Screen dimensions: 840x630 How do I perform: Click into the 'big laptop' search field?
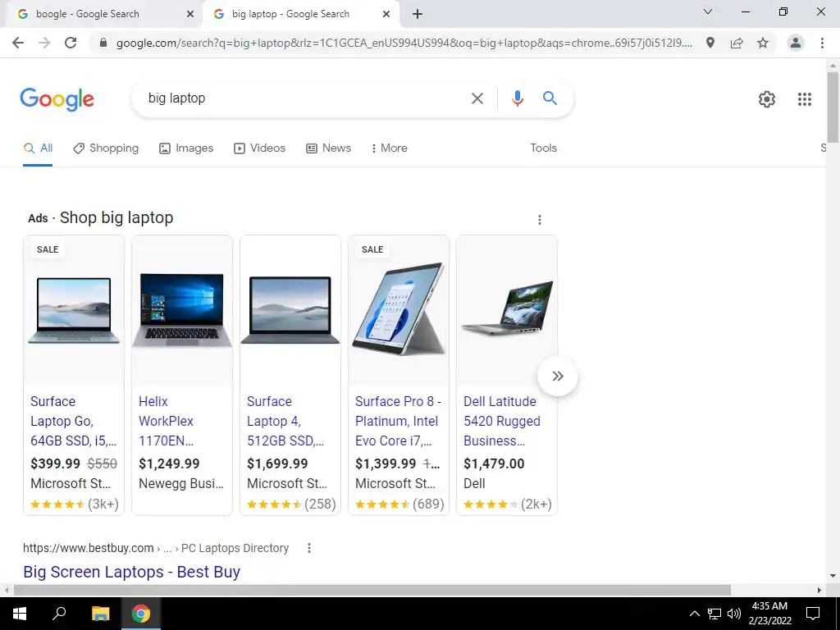click(x=303, y=98)
